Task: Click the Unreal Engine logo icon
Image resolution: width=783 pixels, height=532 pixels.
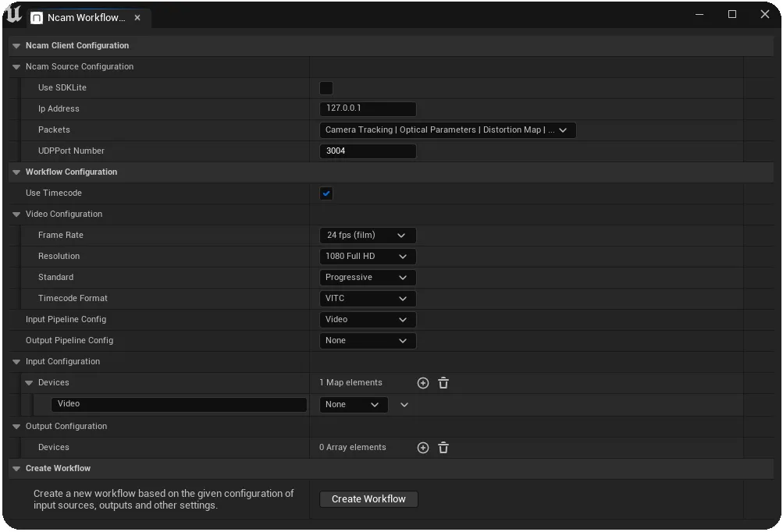Action: pos(13,14)
